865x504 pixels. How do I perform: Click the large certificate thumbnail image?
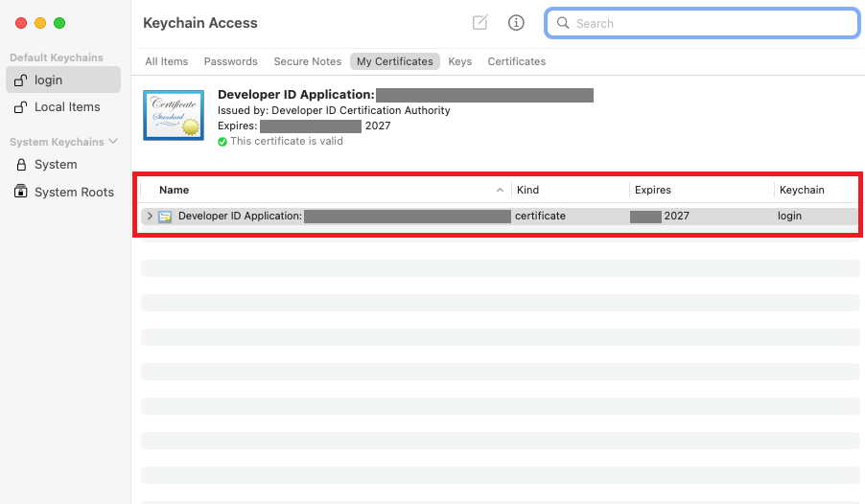click(174, 115)
